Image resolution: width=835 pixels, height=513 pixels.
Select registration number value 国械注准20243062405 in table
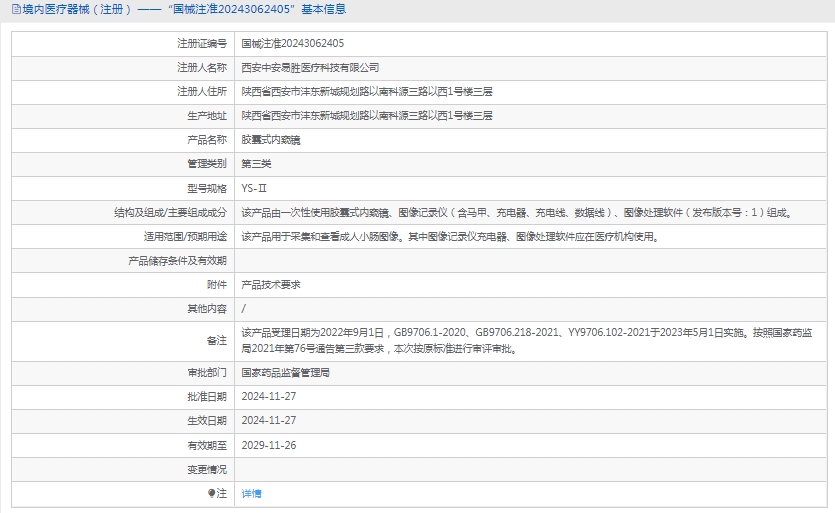[x=293, y=43]
